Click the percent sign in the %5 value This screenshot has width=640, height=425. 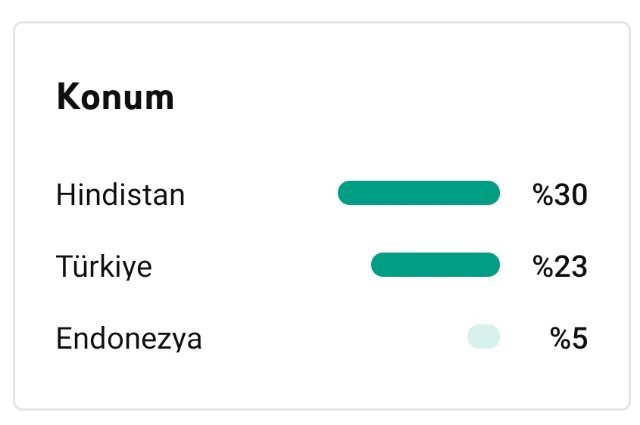(x=560, y=338)
